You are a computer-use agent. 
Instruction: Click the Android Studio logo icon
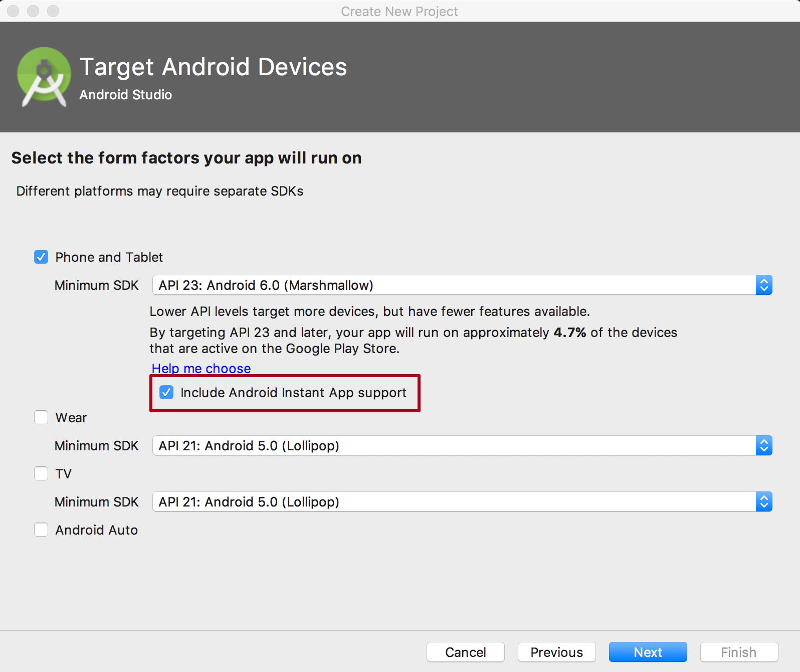(x=44, y=77)
